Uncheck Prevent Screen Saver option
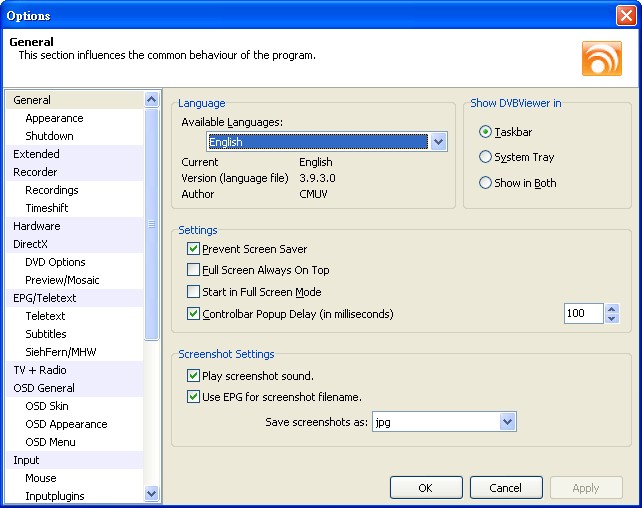This screenshot has height=508, width=642. coord(193,249)
